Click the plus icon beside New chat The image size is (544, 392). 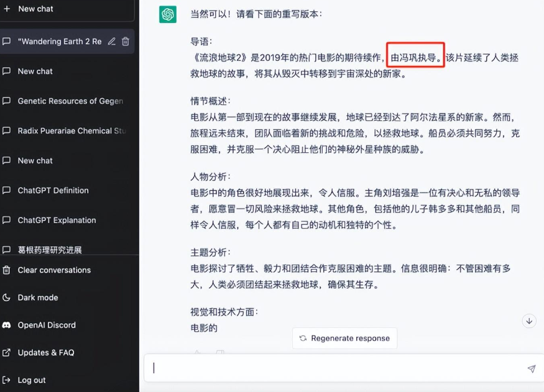point(7,9)
